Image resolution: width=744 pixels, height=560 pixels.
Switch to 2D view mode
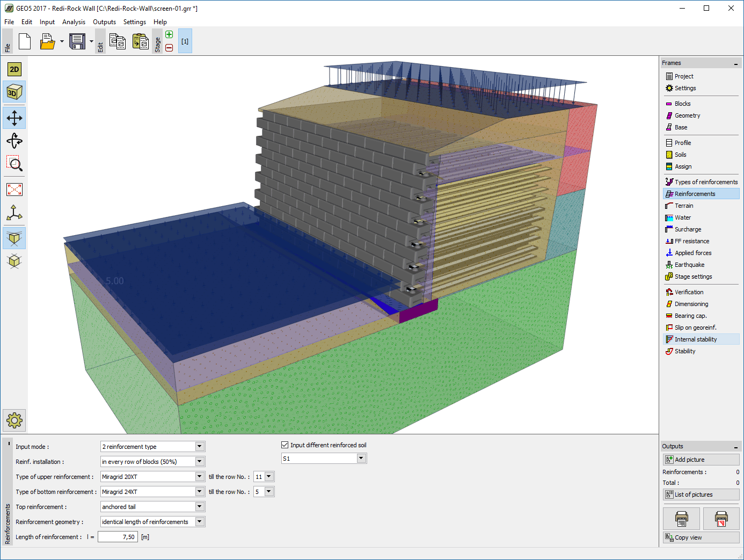coord(14,69)
